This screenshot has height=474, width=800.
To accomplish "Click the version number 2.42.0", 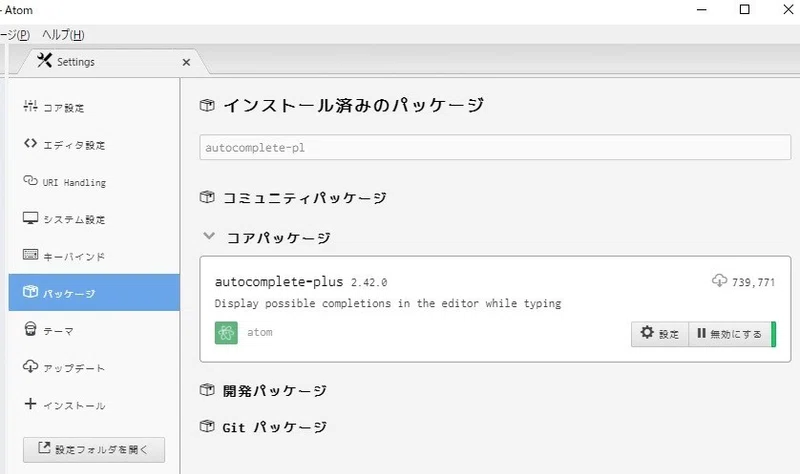I will click(x=369, y=282).
